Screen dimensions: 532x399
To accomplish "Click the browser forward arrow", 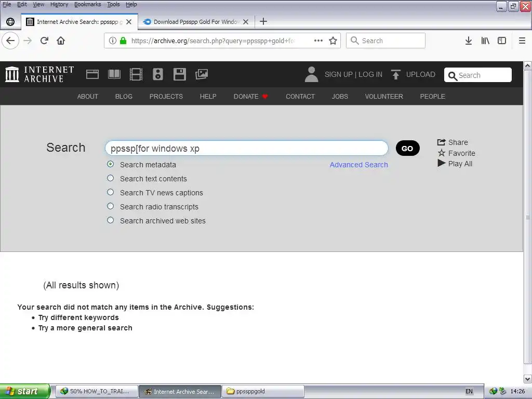I will pyautogui.click(x=28, y=41).
